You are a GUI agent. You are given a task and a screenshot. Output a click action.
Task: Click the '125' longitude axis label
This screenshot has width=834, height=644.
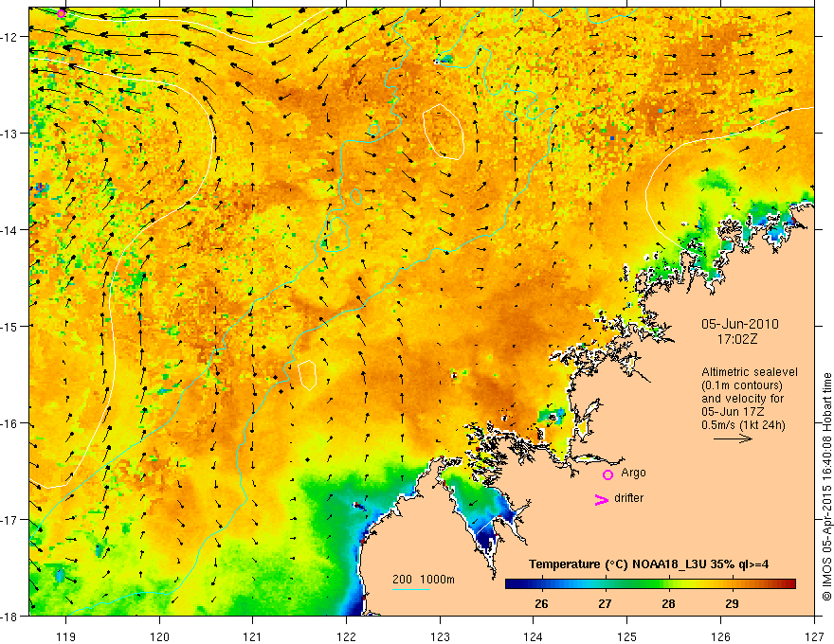coord(627,636)
